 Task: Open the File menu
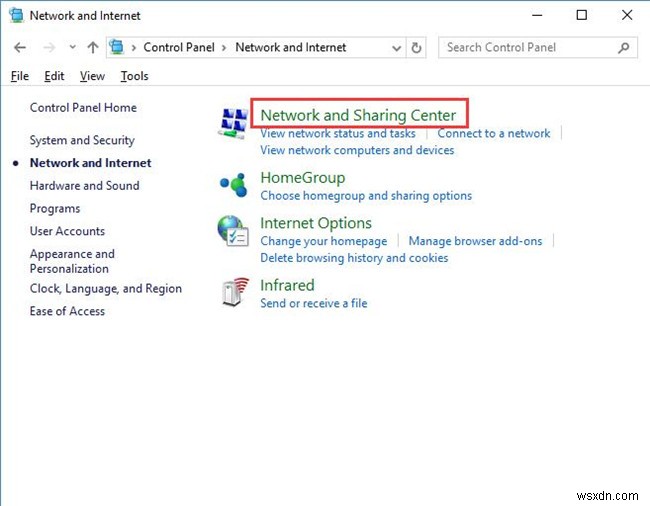pyautogui.click(x=20, y=76)
